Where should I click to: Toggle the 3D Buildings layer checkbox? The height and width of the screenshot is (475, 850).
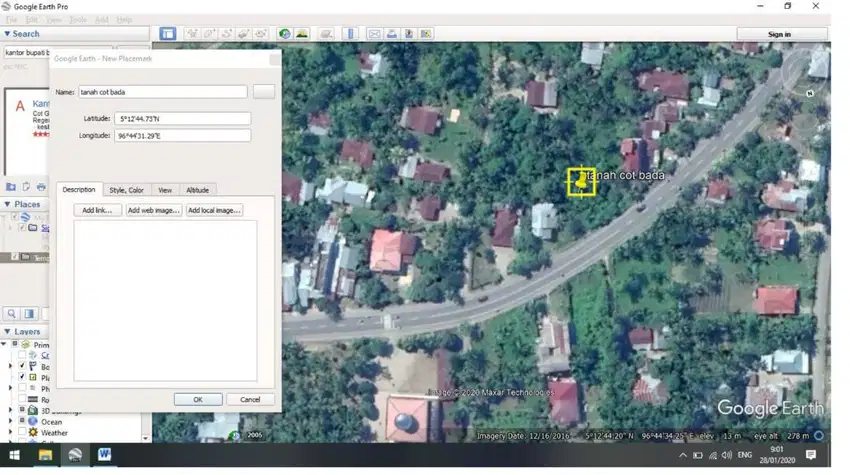point(22,410)
